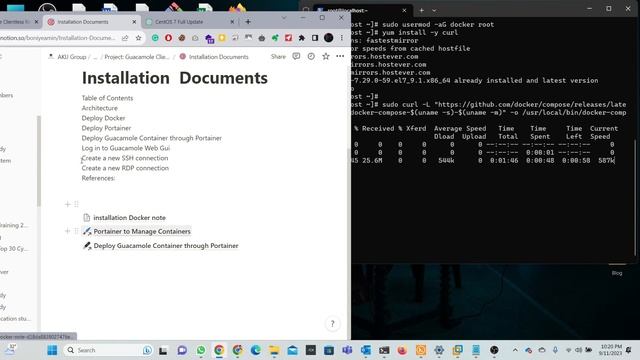Click the terminal window scrollbar
This screenshot has width=640, height=360.
tap(635, 198)
